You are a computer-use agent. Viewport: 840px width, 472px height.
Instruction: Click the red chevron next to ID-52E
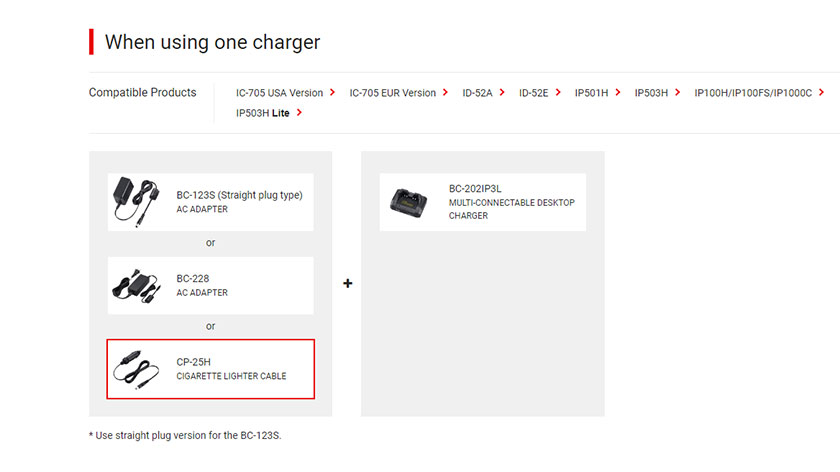[x=558, y=92]
